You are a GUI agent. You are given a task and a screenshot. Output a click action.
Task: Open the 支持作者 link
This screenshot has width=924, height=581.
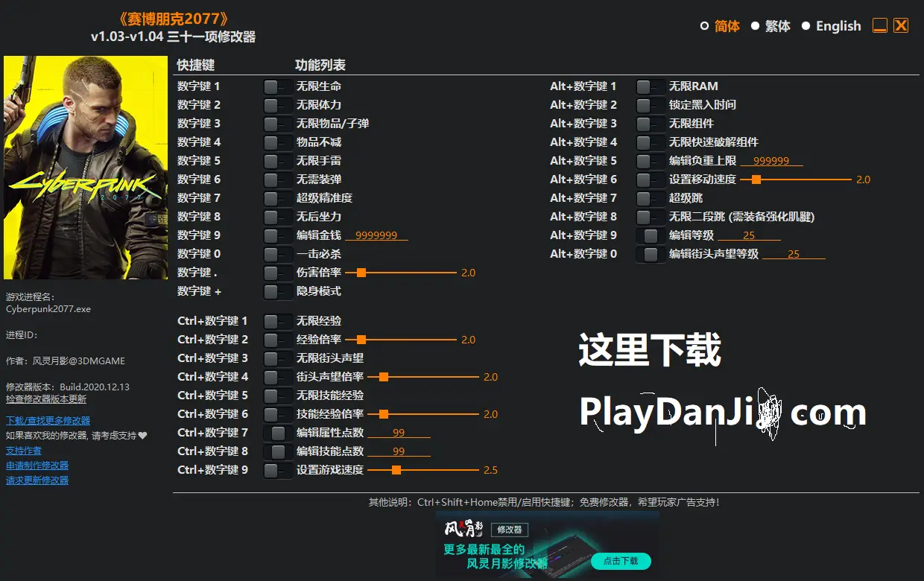tap(23, 450)
